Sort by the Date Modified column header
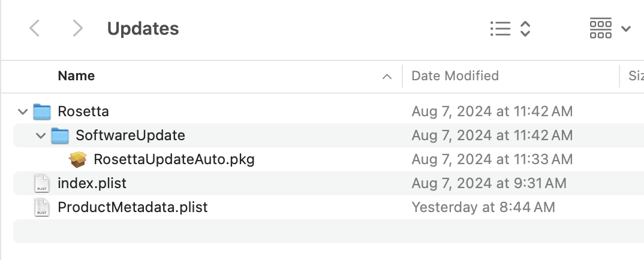 click(x=455, y=76)
